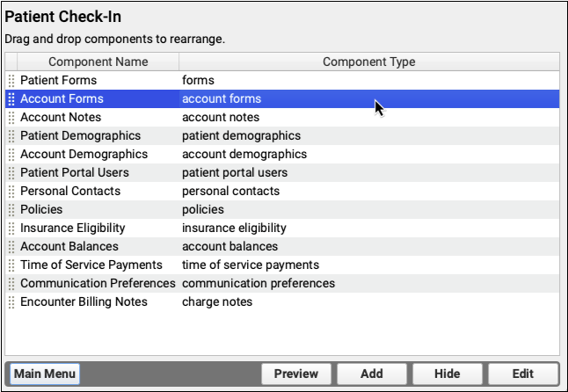Screen dimensions: 568x392
Task: Select the Patient Portal Users row
Action: (x=75, y=173)
